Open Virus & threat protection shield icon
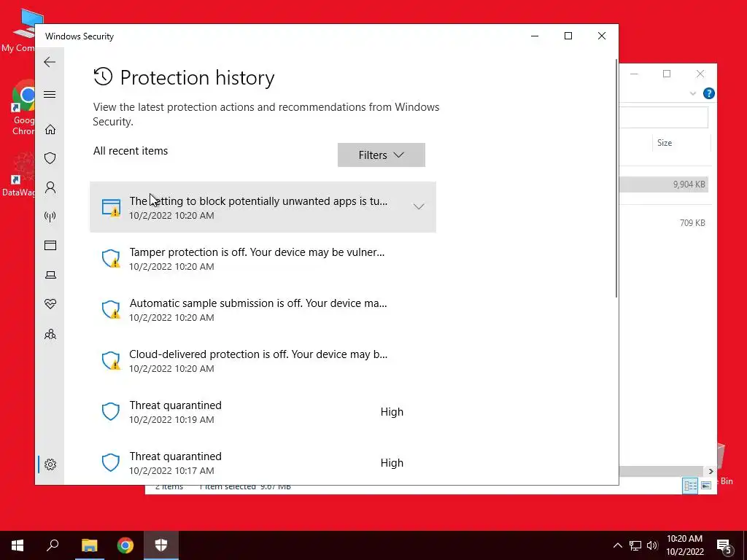The image size is (747, 560). (50, 158)
